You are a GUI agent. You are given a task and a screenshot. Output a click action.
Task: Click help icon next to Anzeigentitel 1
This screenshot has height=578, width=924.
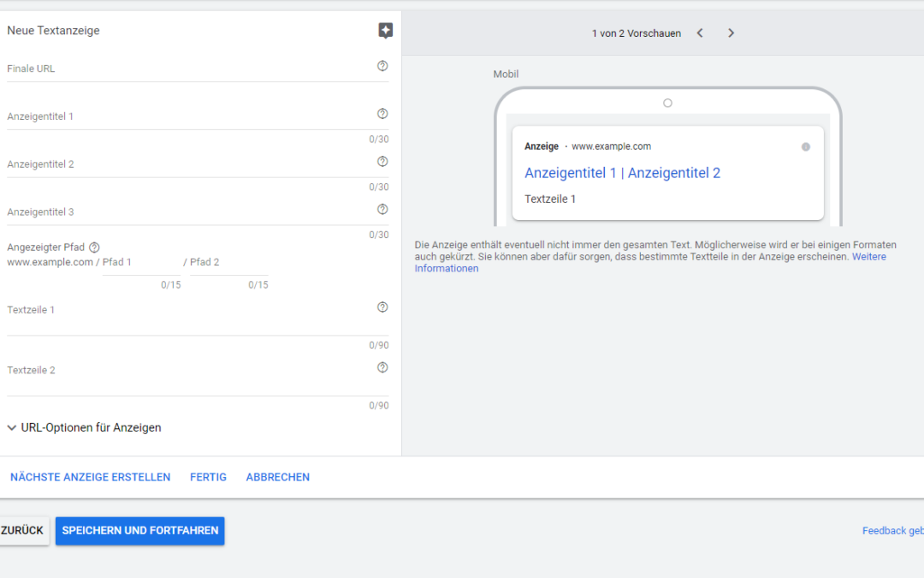tap(382, 114)
